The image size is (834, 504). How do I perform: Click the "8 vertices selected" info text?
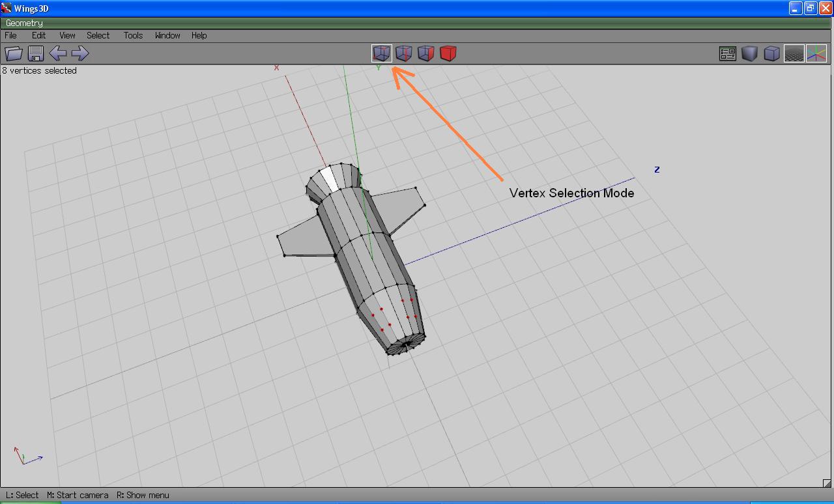(40, 70)
